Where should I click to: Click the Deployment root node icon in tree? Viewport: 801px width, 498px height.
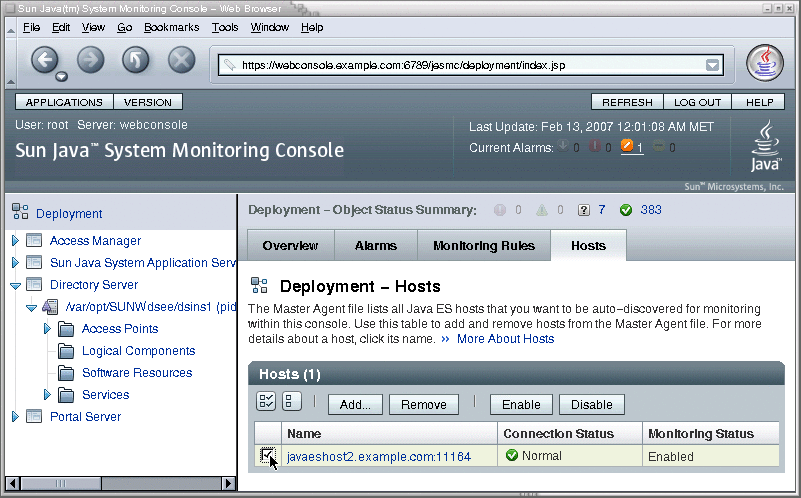(x=20, y=211)
